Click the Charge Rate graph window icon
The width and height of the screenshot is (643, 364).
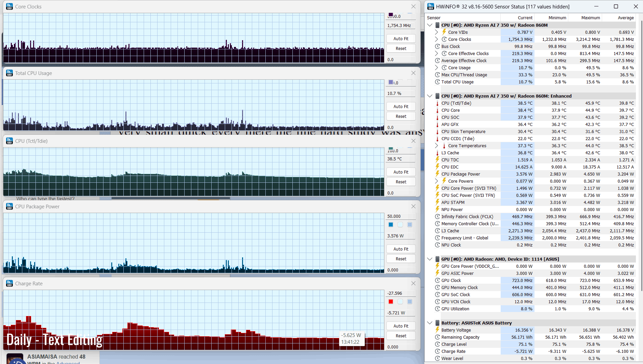pyautogui.click(x=9, y=284)
